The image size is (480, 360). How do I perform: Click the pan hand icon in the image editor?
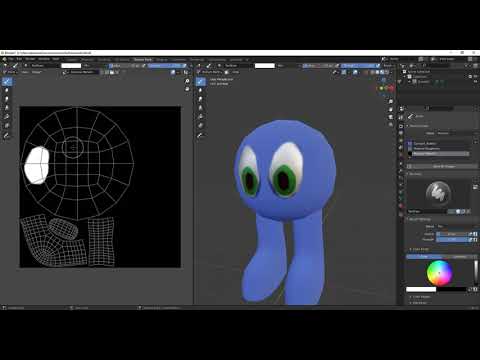[187, 89]
